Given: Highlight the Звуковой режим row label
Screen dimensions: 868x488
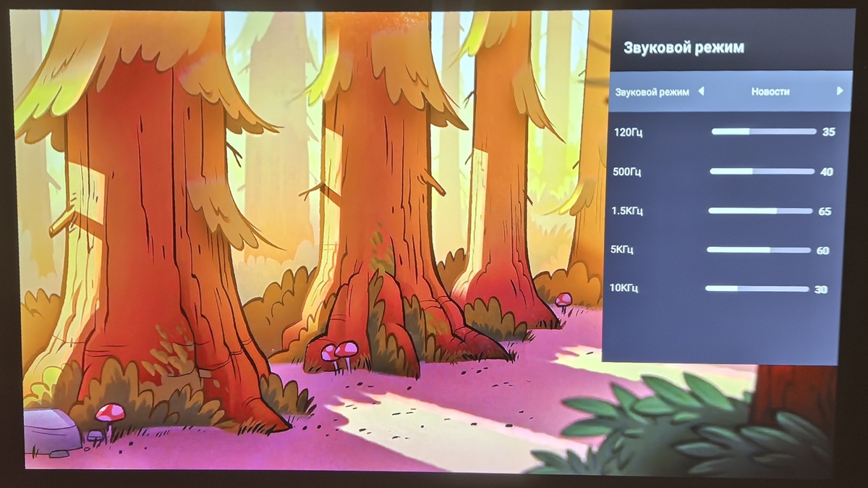Looking at the screenshot, I should pyautogui.click(x=652, y=93).
